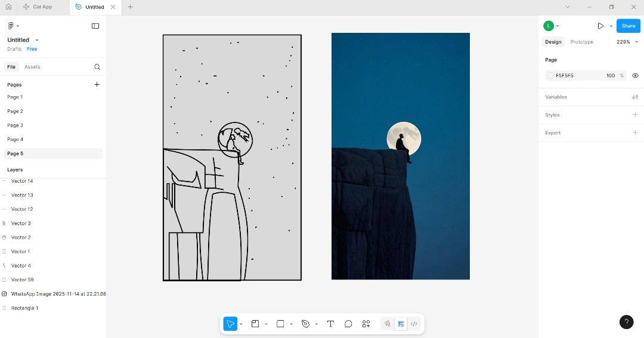Open the Actions resources tool
This screenshot has width=644, height=338.
[366, 324]
